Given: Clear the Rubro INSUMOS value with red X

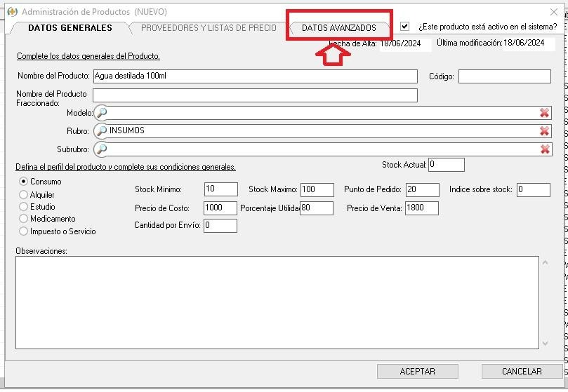Looking at the screenshot, I should 544,131.
